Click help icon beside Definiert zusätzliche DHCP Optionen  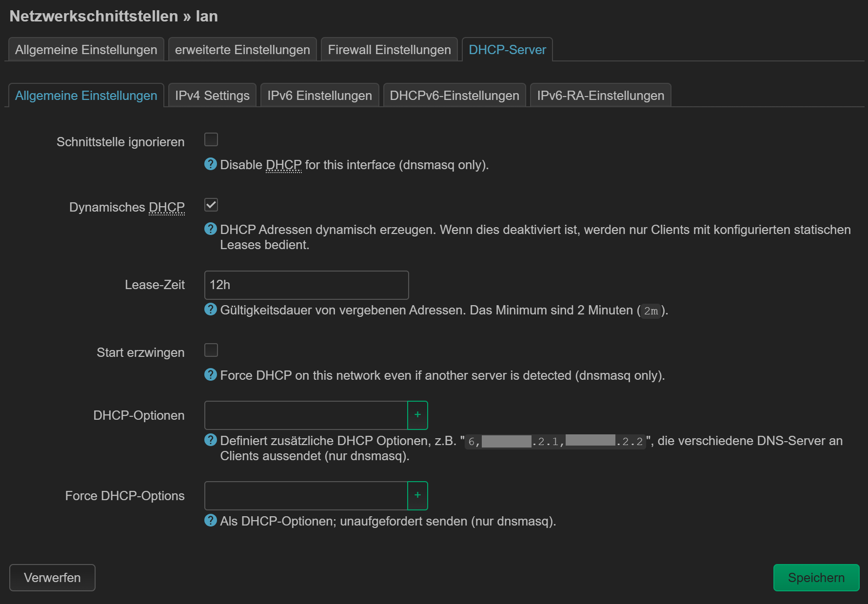(210, 440)
